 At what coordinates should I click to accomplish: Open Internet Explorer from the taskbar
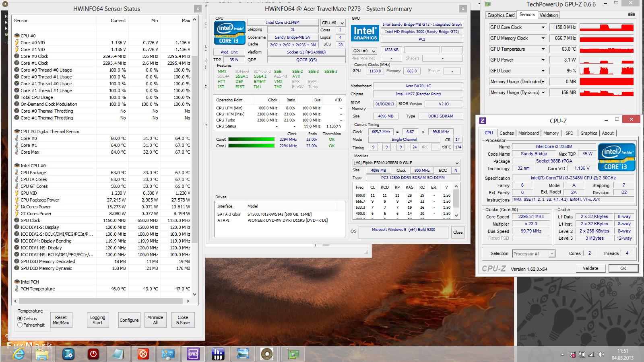(x=19, y=354)
